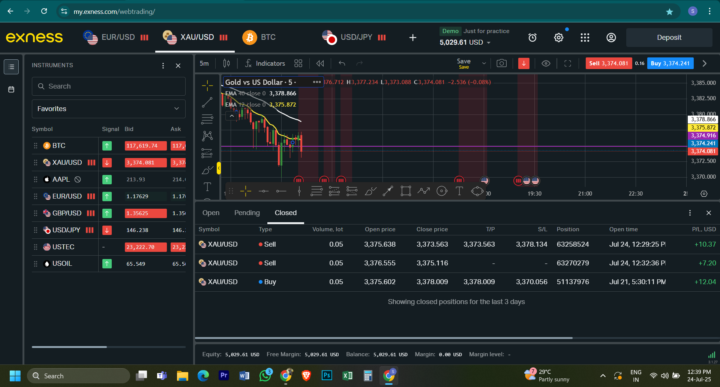Viewport: 720px width, 387px height.
Task: Expand order panel with right chevron
Action: pyautogui.click(x=704, y=63)
